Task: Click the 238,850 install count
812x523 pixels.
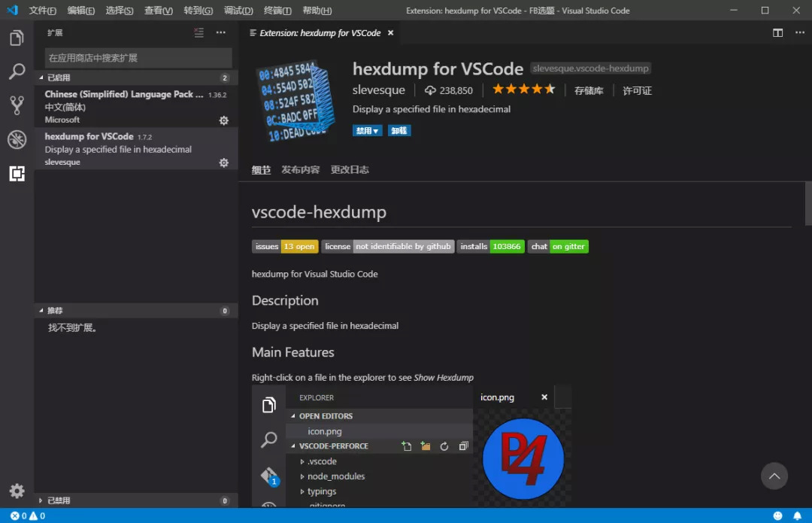Action: (456, 91)
